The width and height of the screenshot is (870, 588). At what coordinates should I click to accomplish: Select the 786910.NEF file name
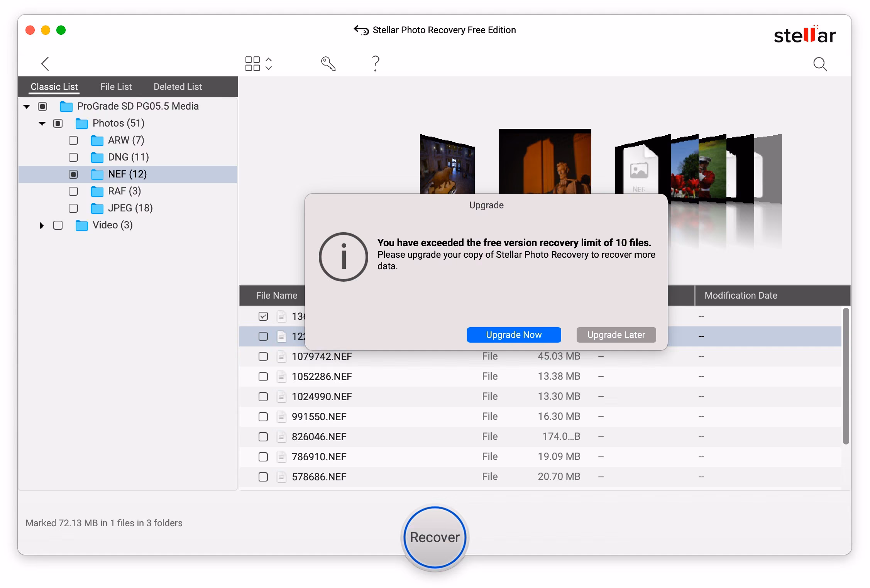319,457
